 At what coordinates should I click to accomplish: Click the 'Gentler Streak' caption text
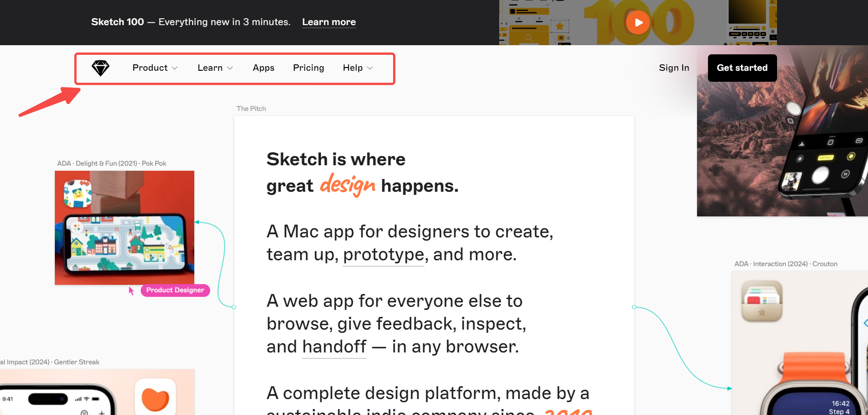coord(76,362)
